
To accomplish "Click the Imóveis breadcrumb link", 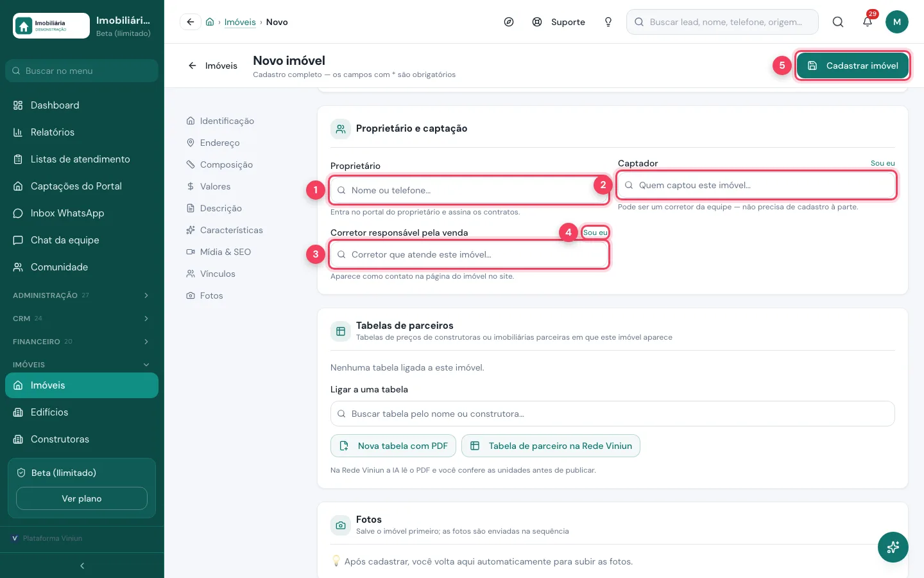I will [x=240, y=22].
